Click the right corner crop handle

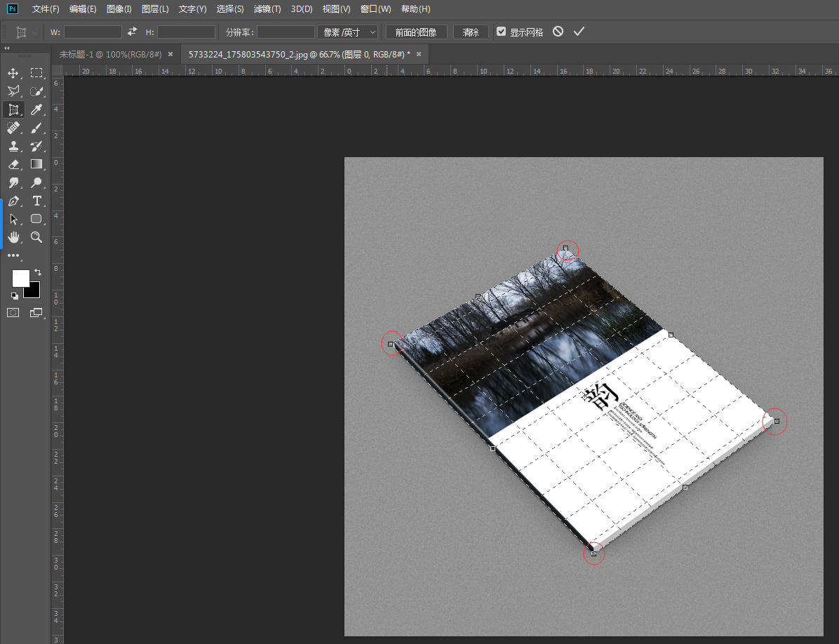point(777,421)
